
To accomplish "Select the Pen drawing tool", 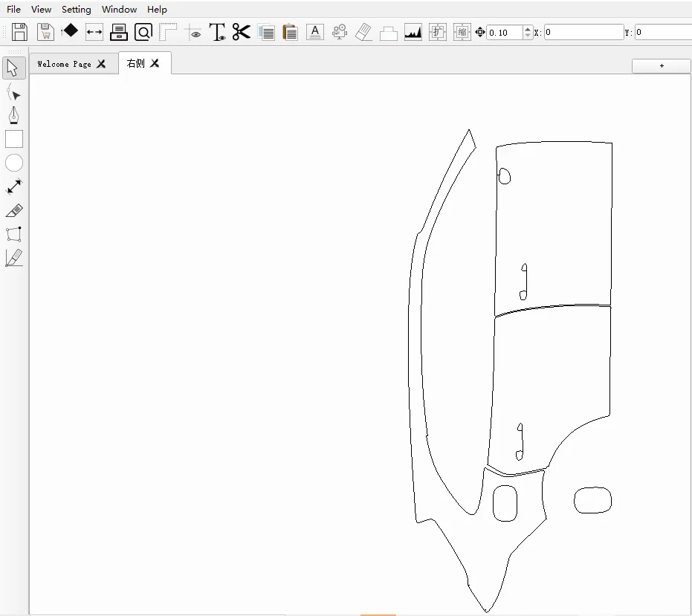I will 13,116.
